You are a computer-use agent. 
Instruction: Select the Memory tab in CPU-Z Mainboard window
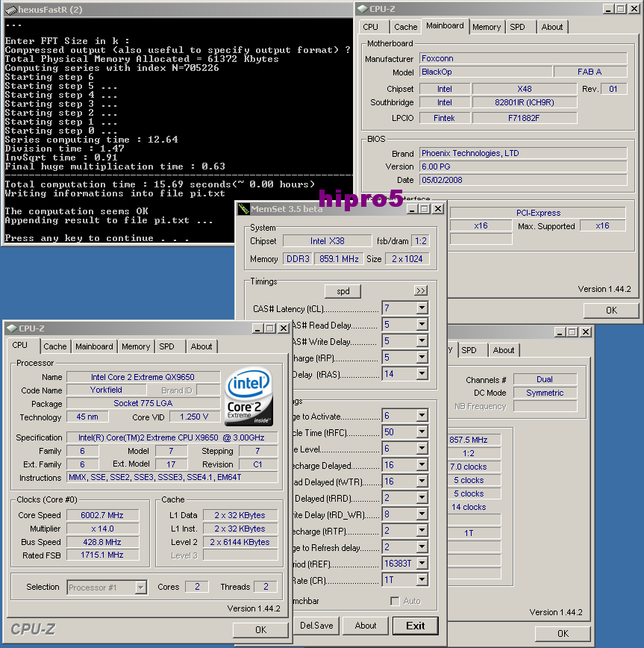coord(487,27)
